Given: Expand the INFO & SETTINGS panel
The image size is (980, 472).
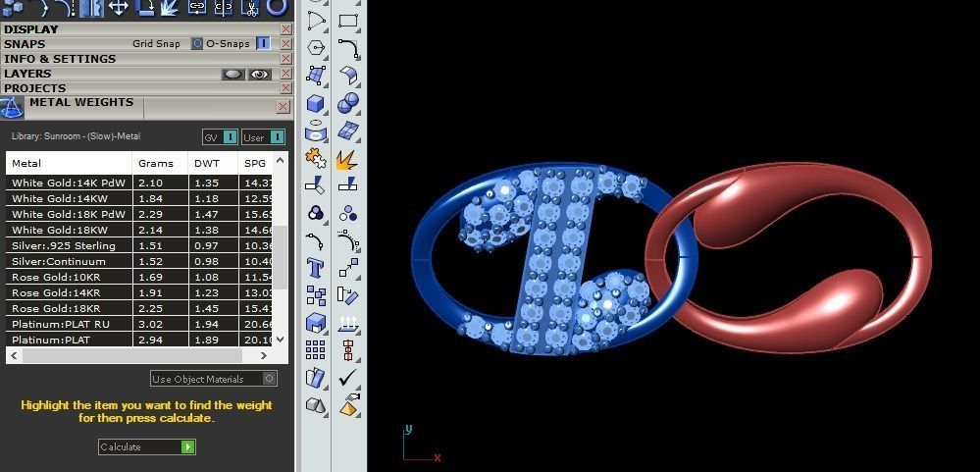Looking at the screenshot, I should (60, 59).
